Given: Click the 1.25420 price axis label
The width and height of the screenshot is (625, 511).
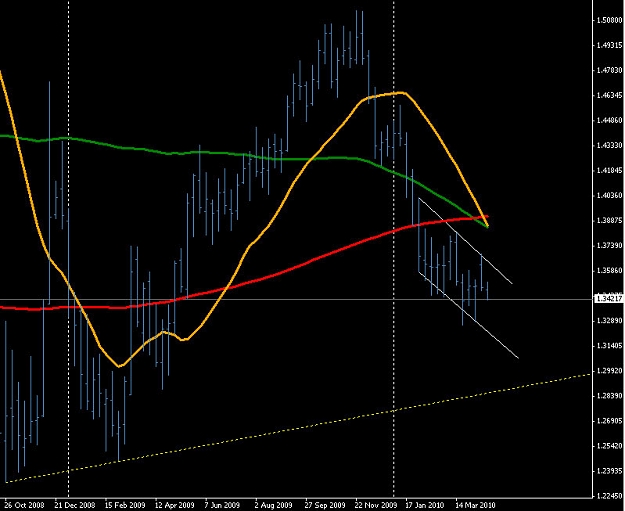Looking at the screenshot, I should pos(609,446).
